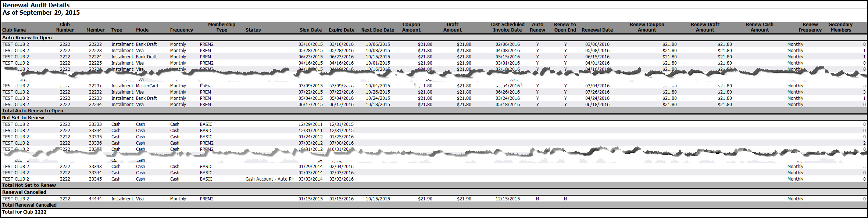Select the Renewal Audit Details report title
The image size is (868, 218).
36,5
